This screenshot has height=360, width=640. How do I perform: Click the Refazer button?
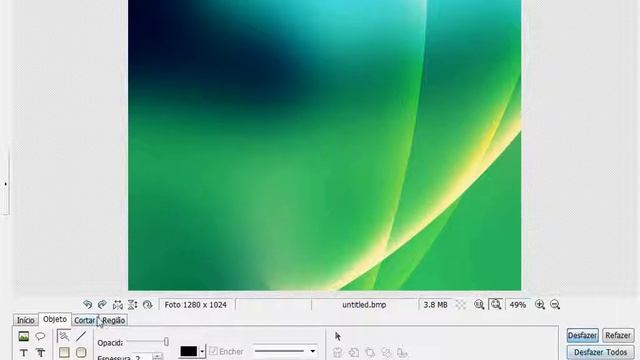coord(618,336)
